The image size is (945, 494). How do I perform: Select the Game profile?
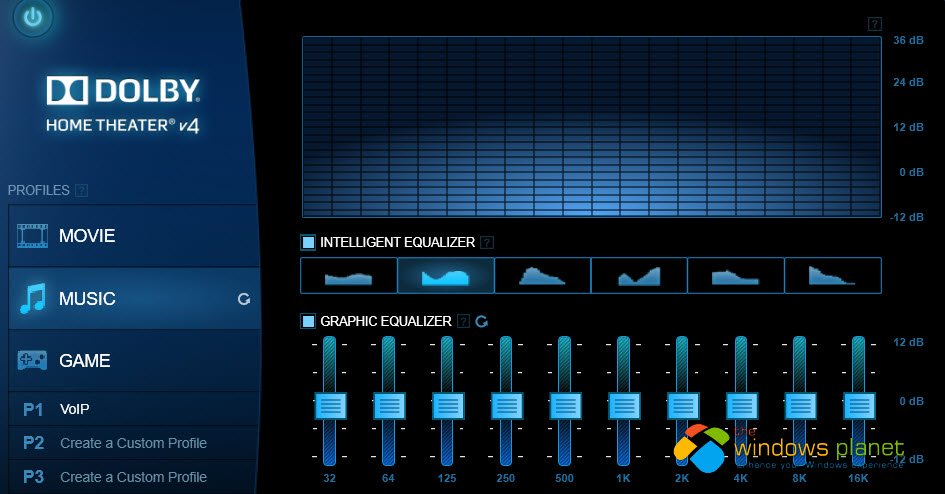pyautogui.click(x=134, y=360)
